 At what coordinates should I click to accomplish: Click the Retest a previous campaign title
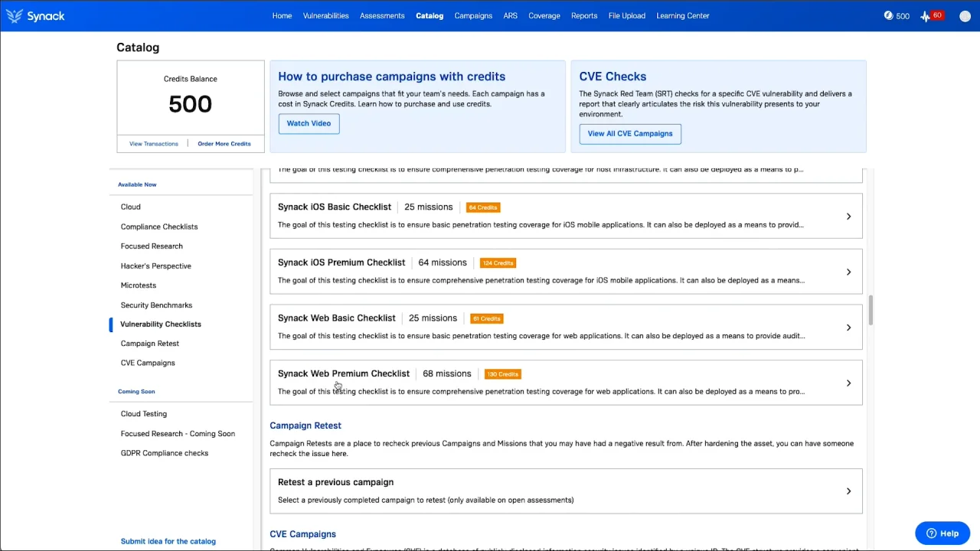(335, 482)
